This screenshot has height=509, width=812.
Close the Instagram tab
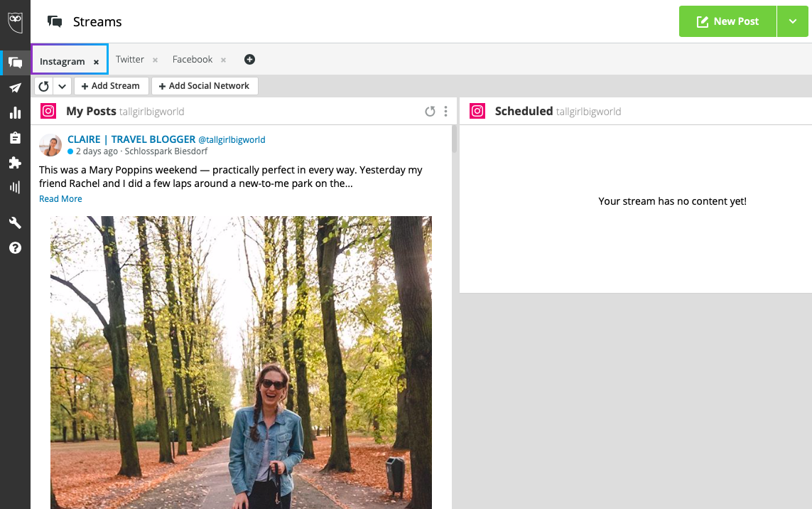click(97, 62)
